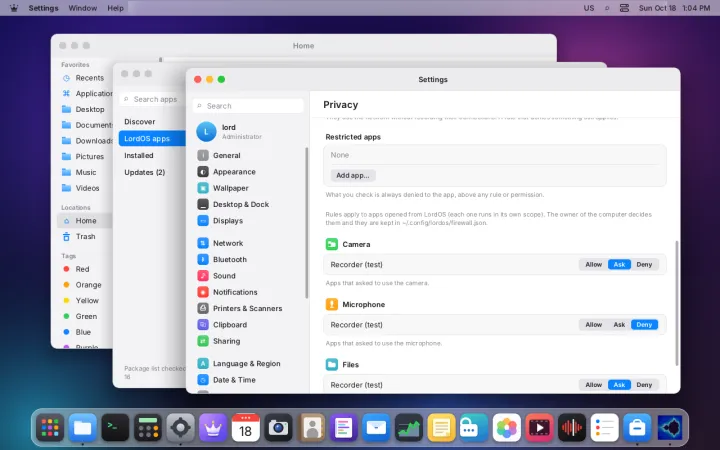The image size is (720, 450).
Task: Launch the voice waveform recorder dock app
Action: pyautogui.click(x=572, y=428)
